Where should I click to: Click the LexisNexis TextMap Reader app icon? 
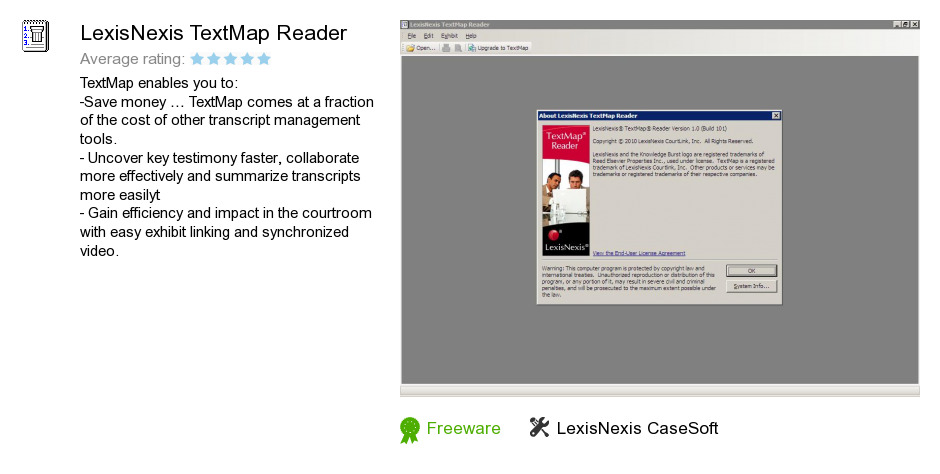tap(35, 36)
